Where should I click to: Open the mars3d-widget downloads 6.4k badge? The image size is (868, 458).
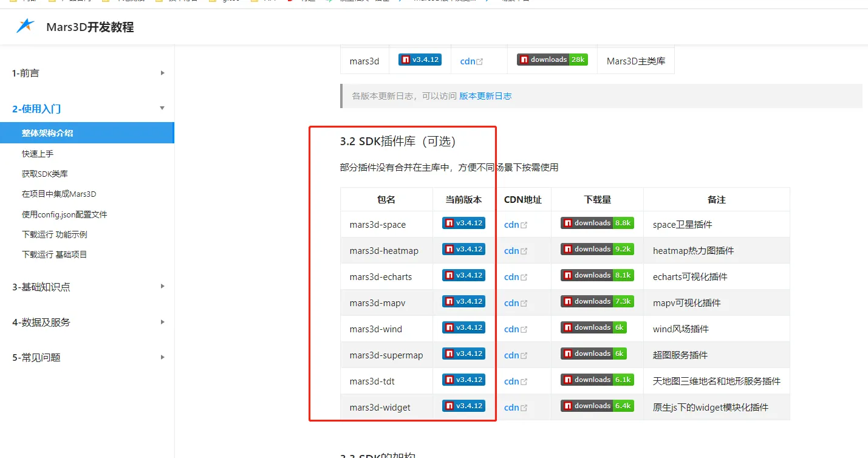(x=597, y=406)
